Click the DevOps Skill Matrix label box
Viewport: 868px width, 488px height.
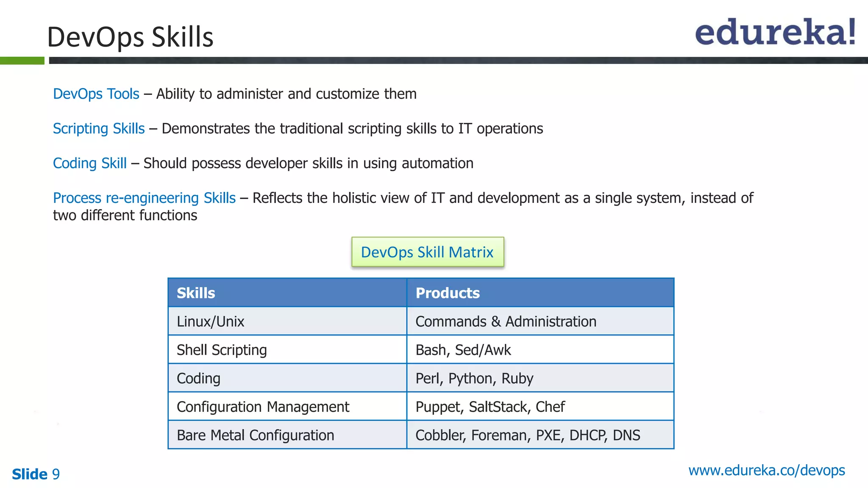(x=428, y=252)
